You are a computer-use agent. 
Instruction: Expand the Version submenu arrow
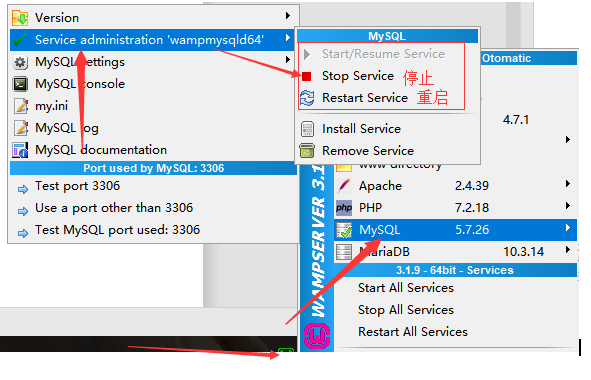[288, 15]
